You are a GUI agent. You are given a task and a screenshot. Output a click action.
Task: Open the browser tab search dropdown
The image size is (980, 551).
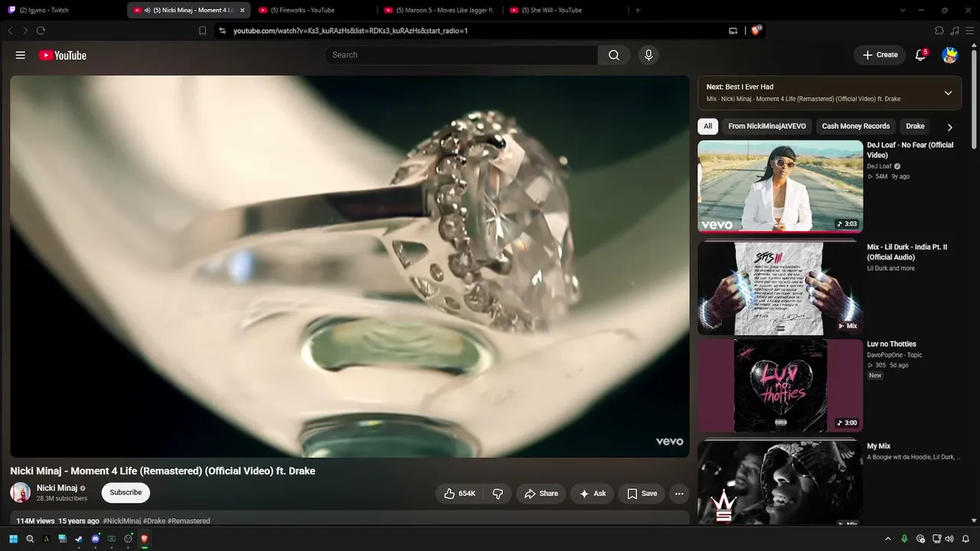pos(903,10)
